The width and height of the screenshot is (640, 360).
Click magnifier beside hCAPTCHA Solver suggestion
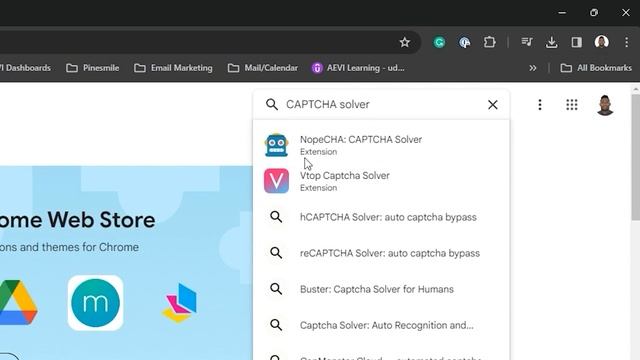(x=276, y=217)
